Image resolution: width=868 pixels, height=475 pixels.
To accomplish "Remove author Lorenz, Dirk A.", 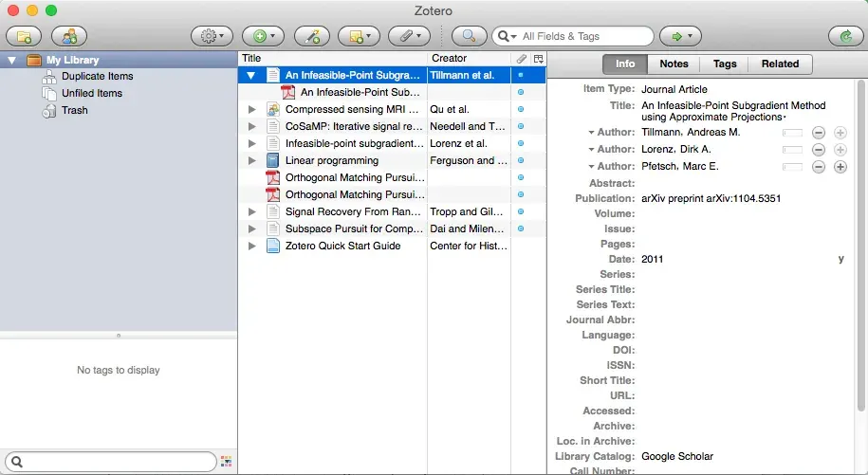I will tap(818, 150).
